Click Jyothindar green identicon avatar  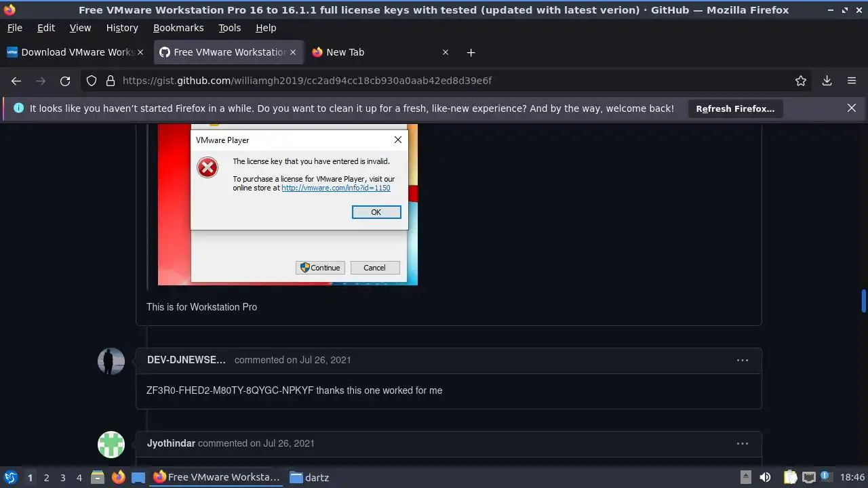tap(111, 445)
